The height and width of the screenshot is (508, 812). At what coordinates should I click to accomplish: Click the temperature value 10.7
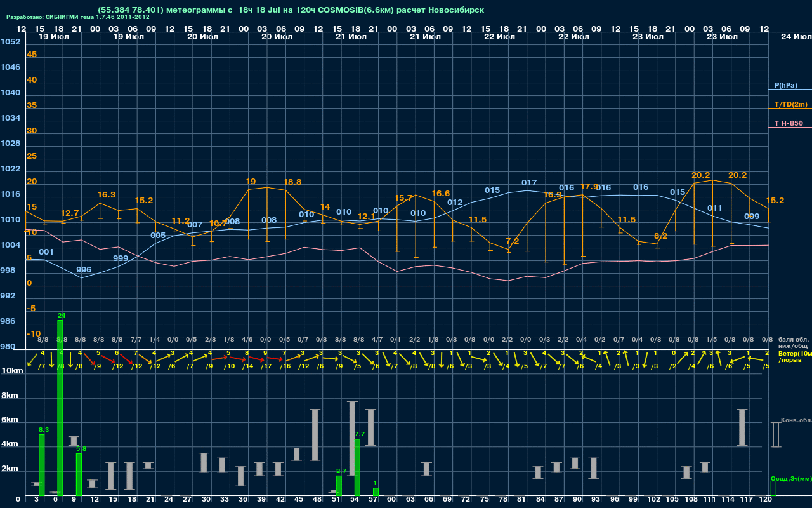tap(218, 224)
